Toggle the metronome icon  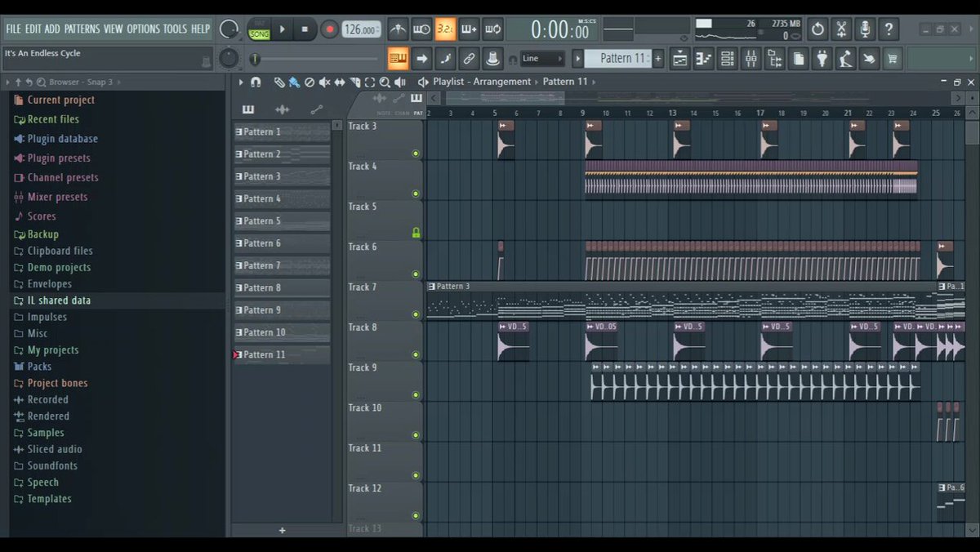[398, 29]
